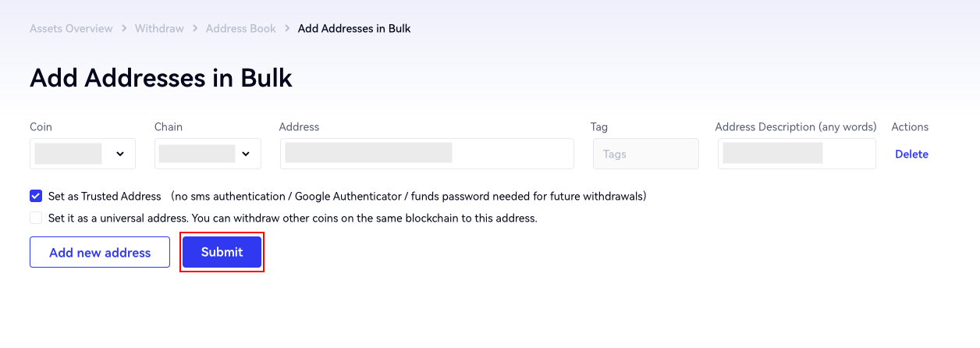Viewport: 980px width, 348px height.
Task: Expand the Chain dropdown arrow
Action: click(x=246, y=154)
